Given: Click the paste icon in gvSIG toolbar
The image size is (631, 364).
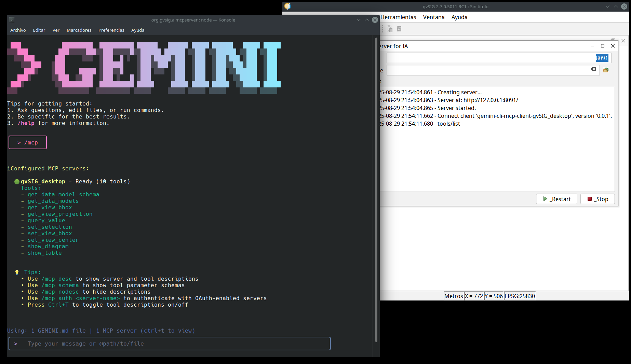Looking at the screenshot, I should [x=390, y=29].
